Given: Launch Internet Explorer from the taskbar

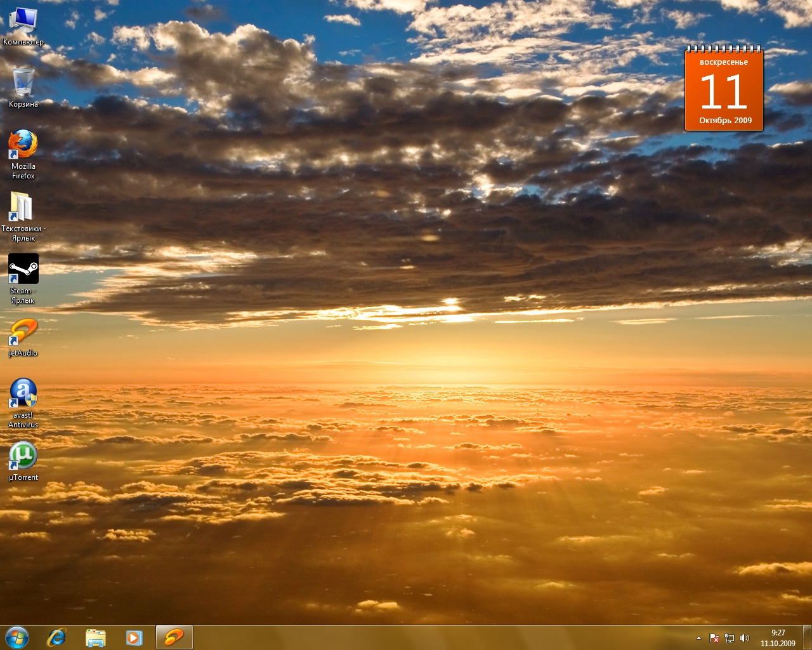Looking at the screenshot, I should tap(57, 637).
